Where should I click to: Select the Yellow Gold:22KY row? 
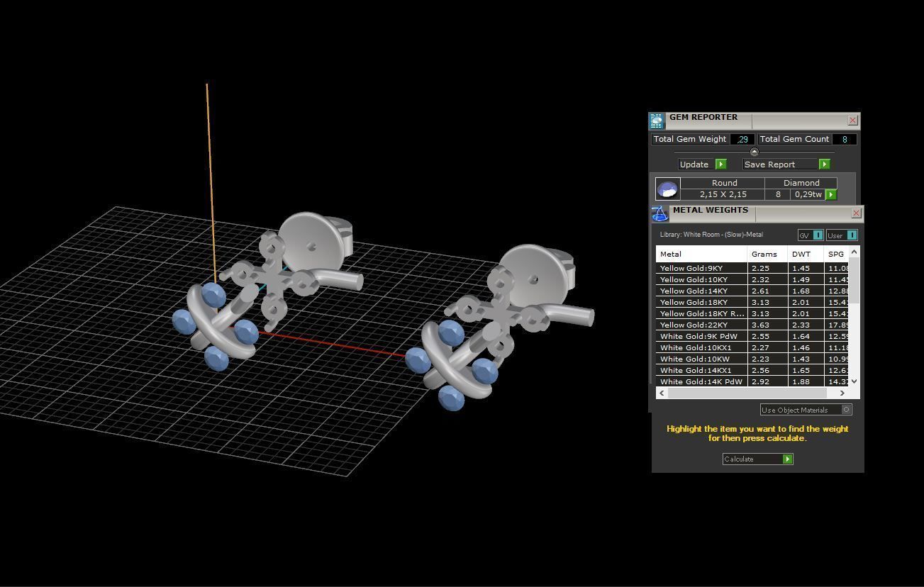click(x=752, y=325)
